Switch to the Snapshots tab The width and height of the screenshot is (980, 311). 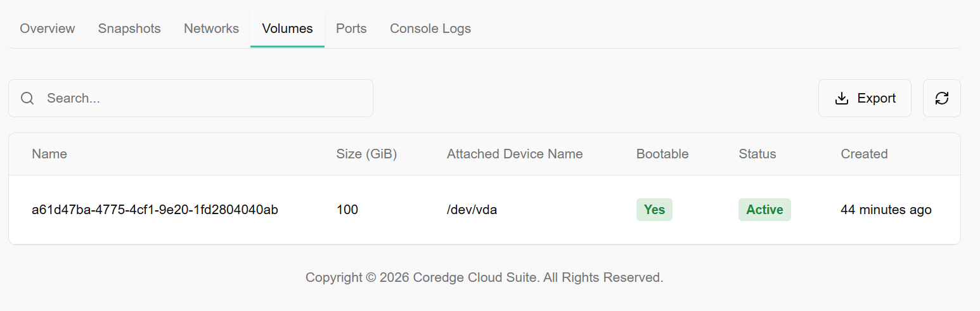tap(129, 29)
